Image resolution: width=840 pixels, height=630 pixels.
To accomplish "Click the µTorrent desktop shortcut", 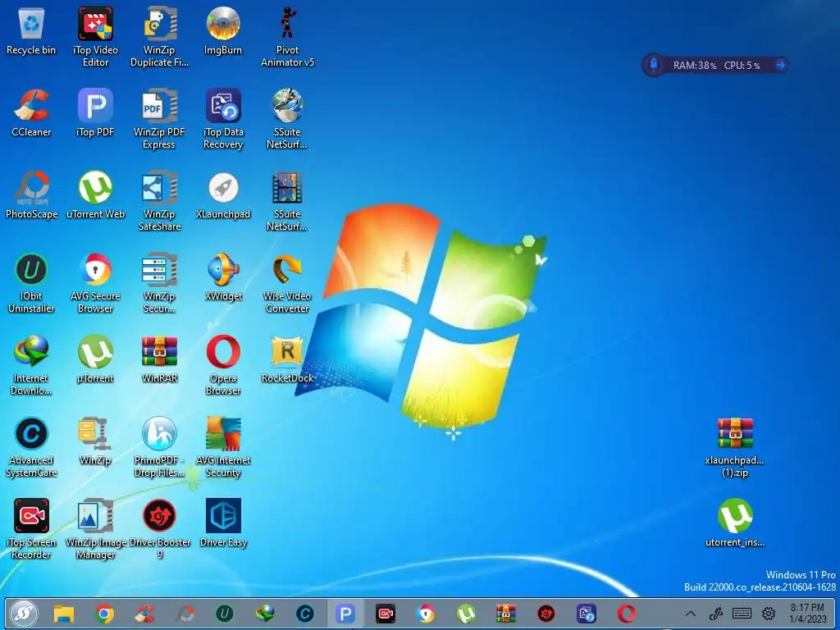I will (95, 359).
